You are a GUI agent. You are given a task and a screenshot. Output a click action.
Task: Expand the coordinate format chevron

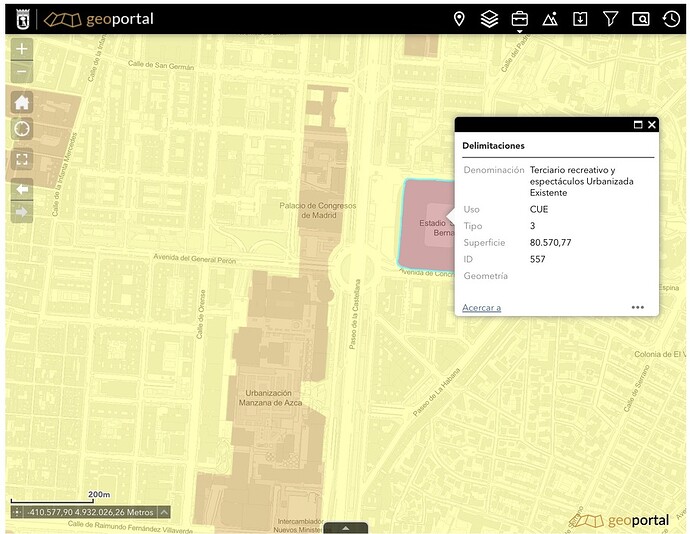163,512
